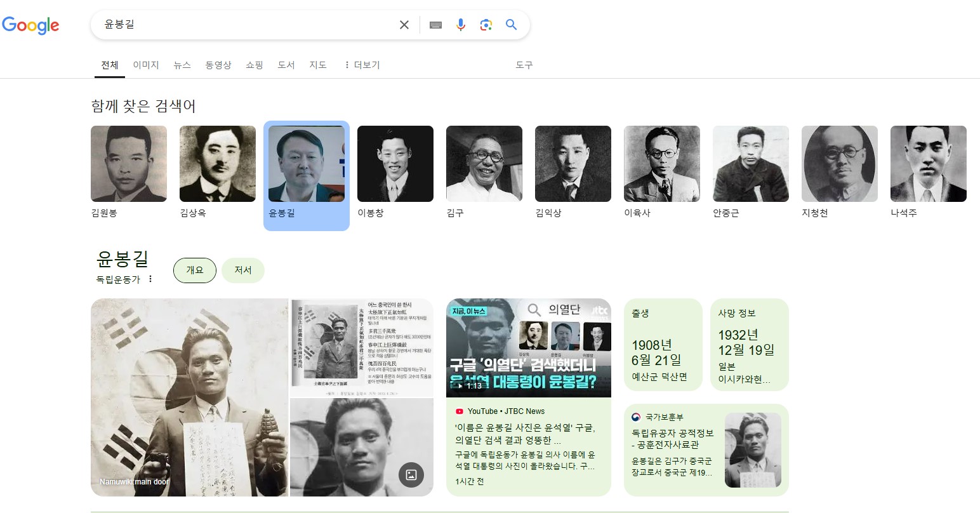Start voice search with the microphone icon
Image resolution: width=980 pixels, height=513 pixels.
(x=460, y=24)
